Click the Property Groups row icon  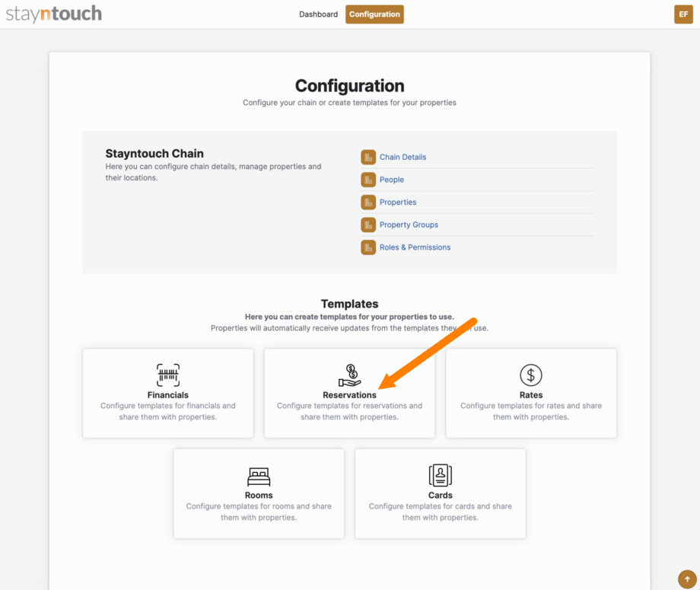368,225
